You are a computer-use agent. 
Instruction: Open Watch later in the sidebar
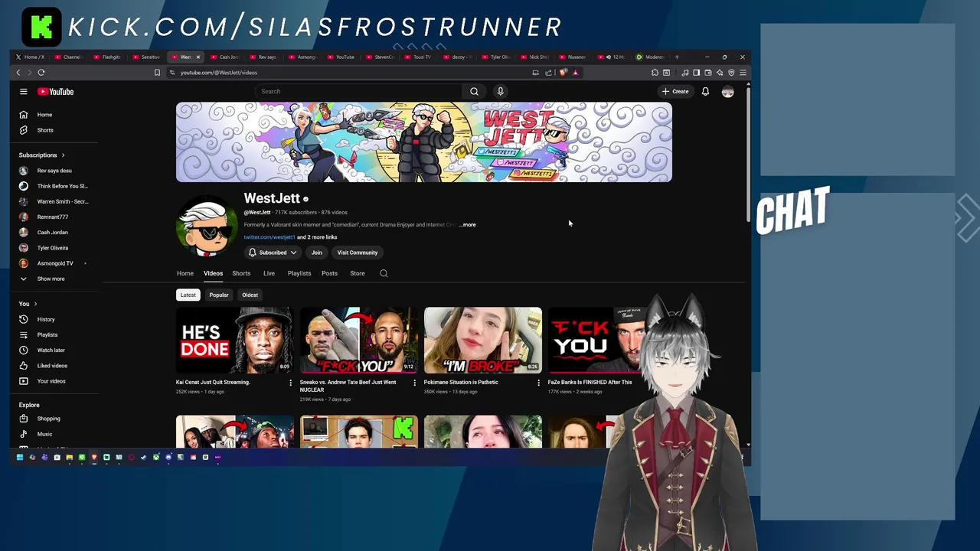(53, 350)
